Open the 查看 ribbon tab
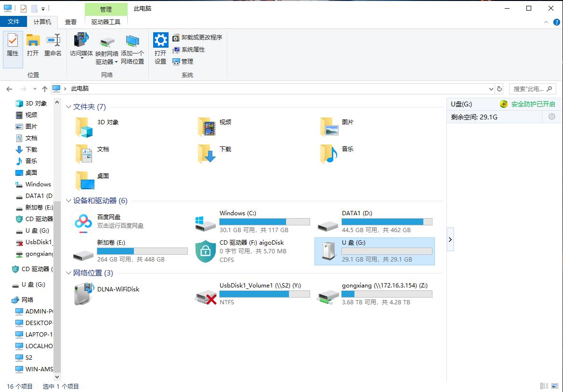This screenshot has width=563, height=392. coord(71,22)
